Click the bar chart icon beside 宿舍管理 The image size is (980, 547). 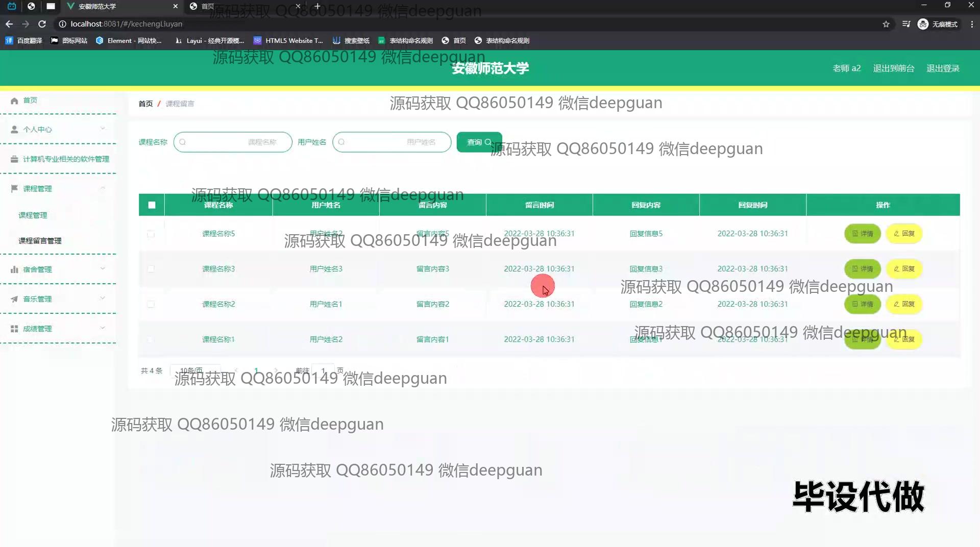(x=14, y=269)
